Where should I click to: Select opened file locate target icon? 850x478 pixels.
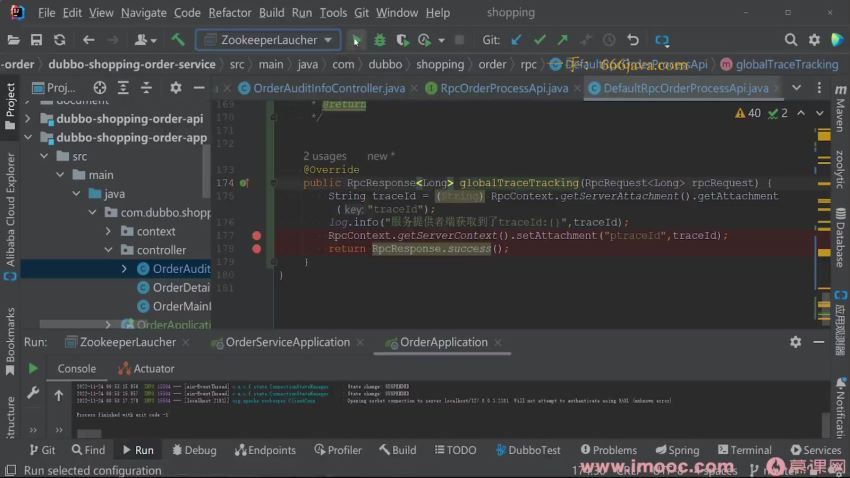point(100,88)
